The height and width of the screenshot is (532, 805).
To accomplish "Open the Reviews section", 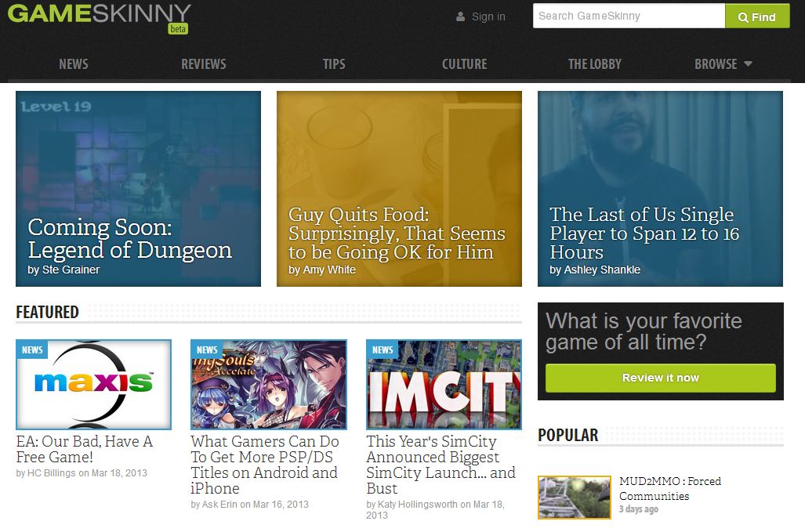I will [x=203, y=64].
